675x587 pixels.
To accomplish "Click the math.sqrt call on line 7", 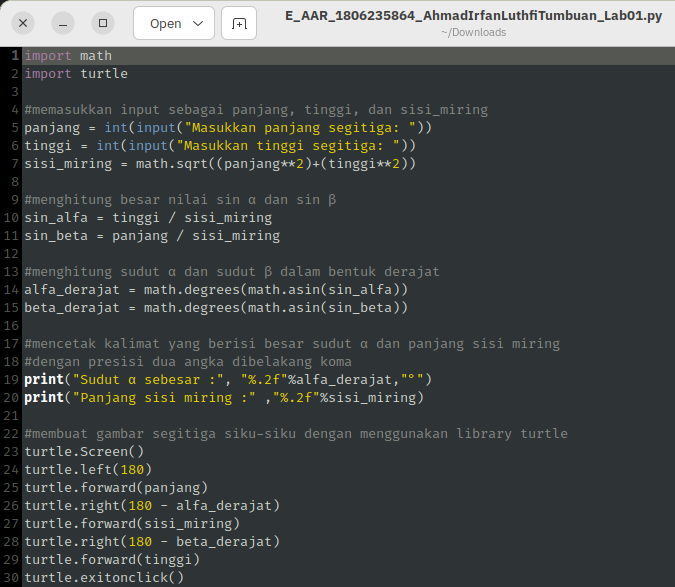I will pos(276,164).
